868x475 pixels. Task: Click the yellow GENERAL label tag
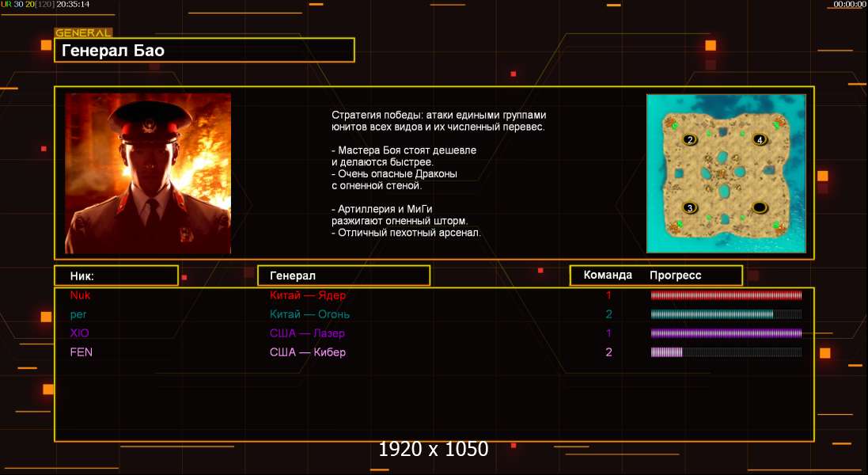click(x=84, y=32)
